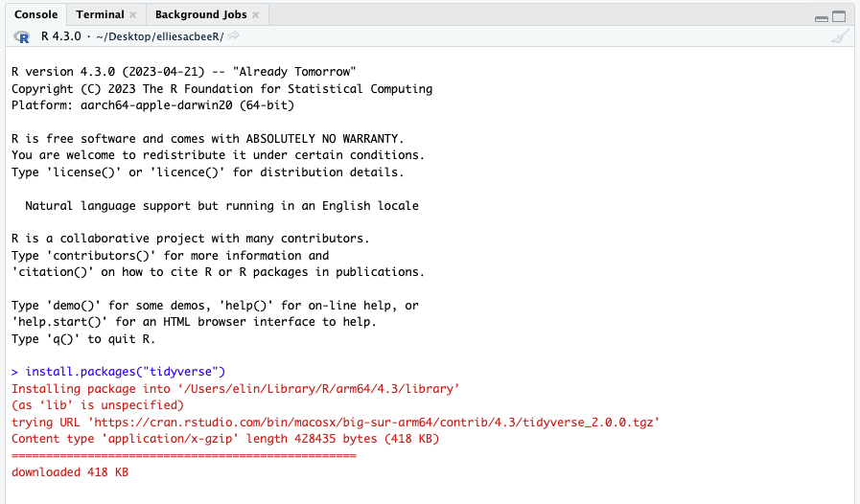Click the ~/Desktop/elliesacbeeR/ path
This screenshot has height=504, width=860.
159,36
